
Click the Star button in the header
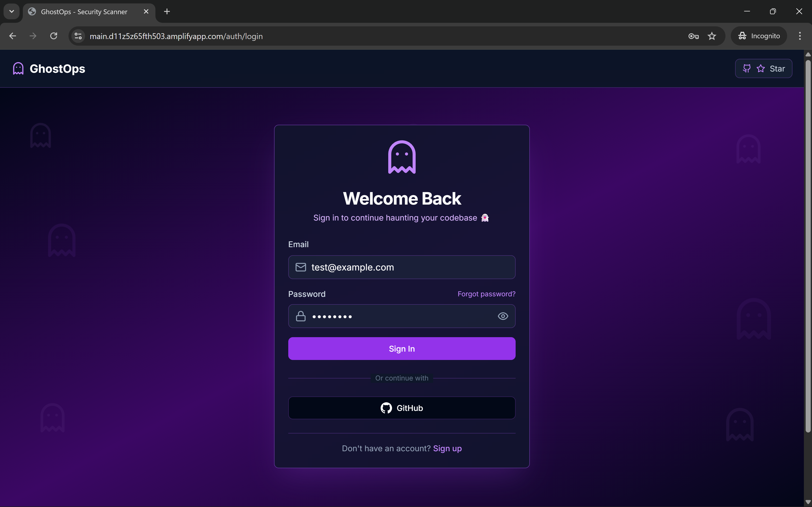click(x=763, y=68)
